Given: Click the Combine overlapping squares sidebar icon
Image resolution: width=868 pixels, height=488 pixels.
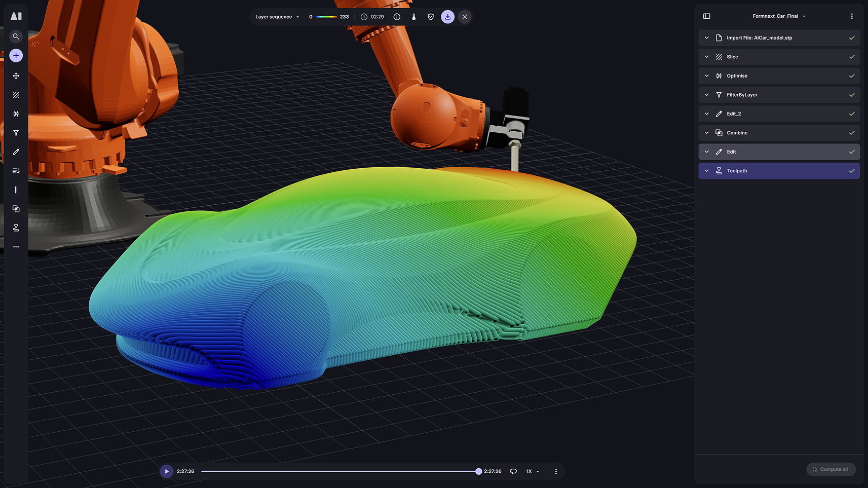Looking at the screenshot, I should [16, 209].
